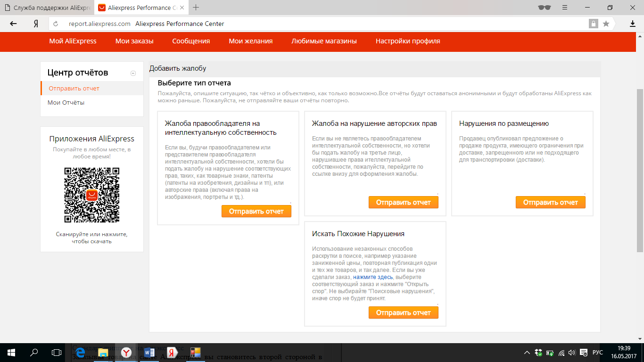Viewport: 644px width, 362px height.
Task: Click the Yandex Browser taskbar icon
Action: pos(126,352)
